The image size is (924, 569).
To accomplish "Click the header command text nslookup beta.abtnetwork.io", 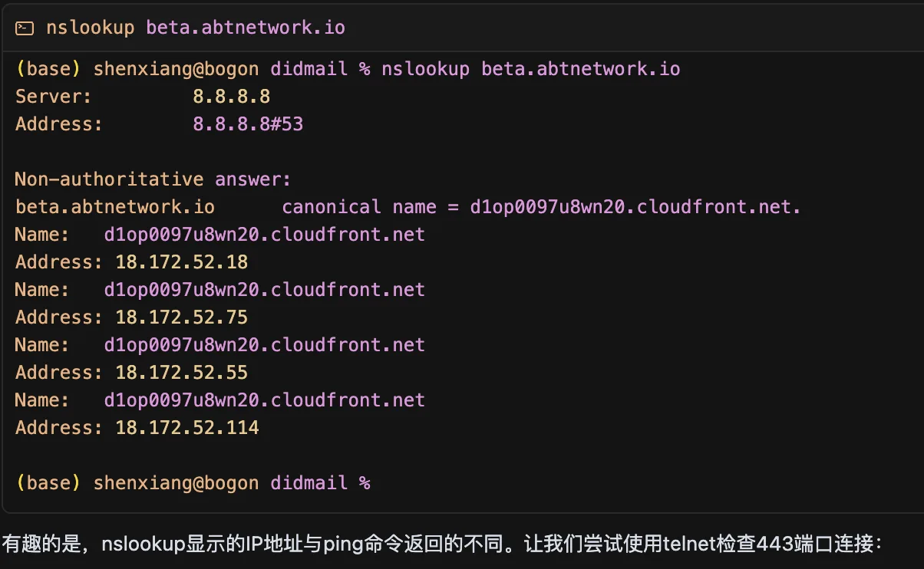I will coord(196,28).
